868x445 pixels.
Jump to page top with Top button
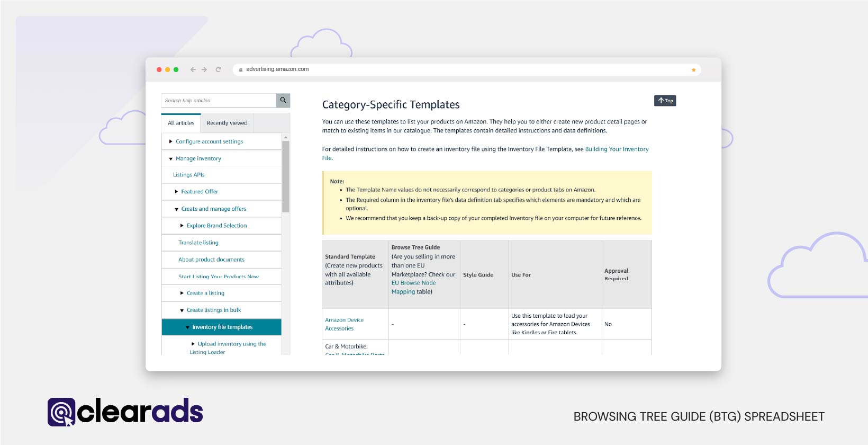point(665,101)
